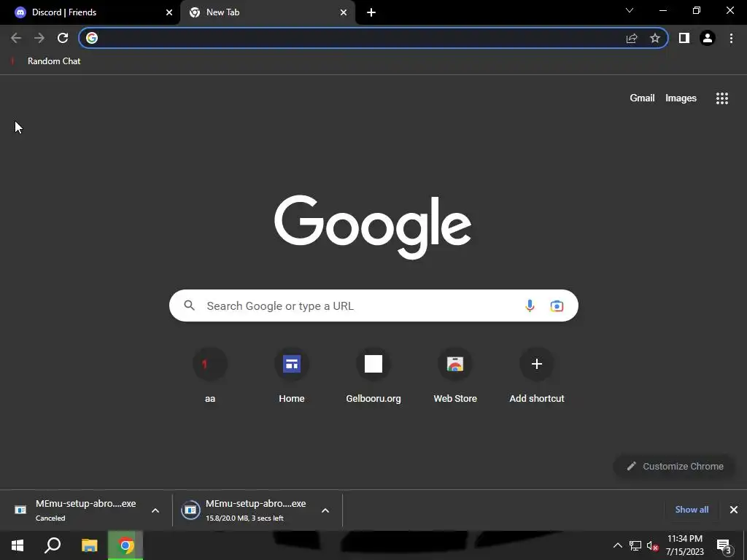
Task: Click the muted volume tray icon
Action: pos(652,545)
